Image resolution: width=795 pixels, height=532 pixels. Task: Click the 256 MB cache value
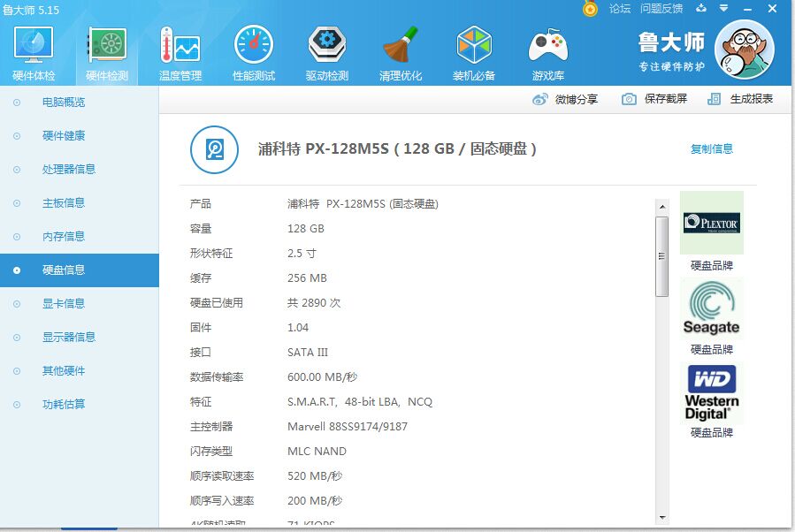tap(307, 278)
